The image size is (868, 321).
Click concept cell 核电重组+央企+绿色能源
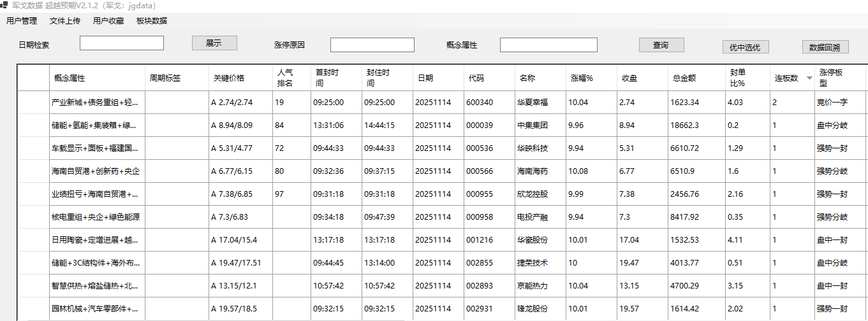point(97,217)
